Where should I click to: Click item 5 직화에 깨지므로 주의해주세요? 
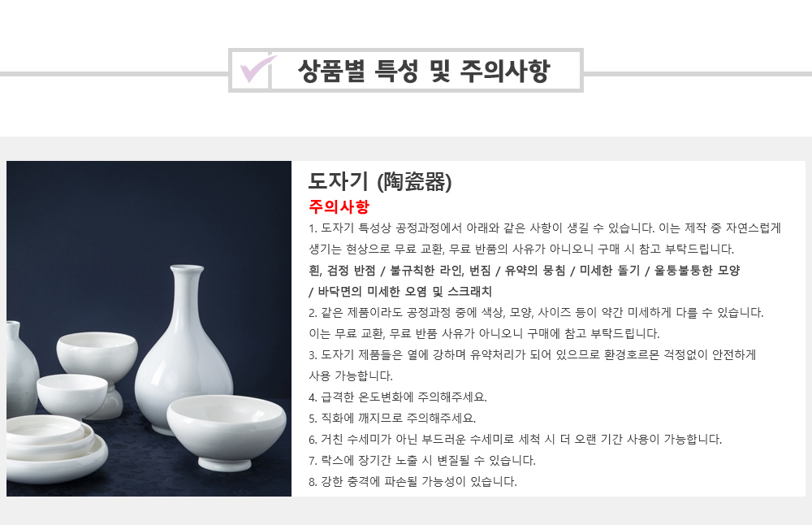tap(392, 419)
